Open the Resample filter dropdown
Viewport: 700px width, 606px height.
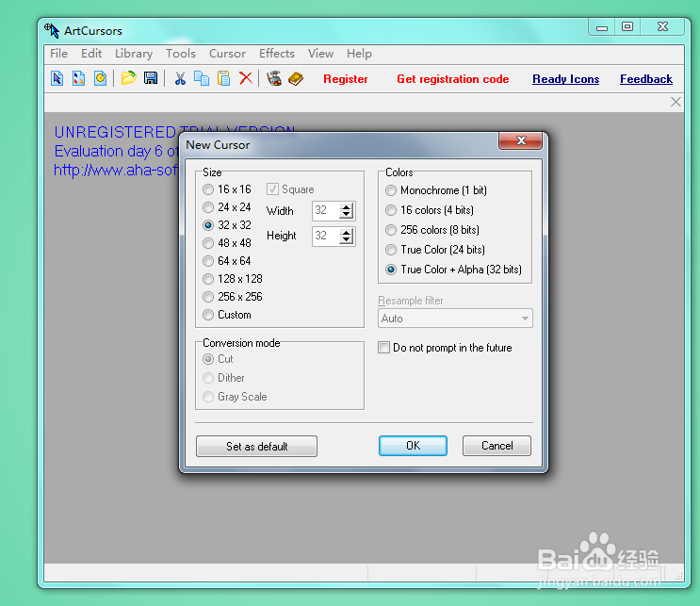coord(455,319)
